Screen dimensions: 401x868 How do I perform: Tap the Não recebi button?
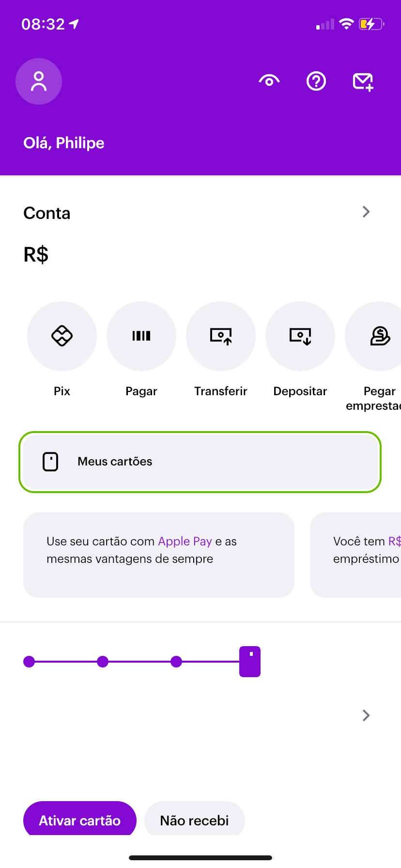click(x=195, y=820)
